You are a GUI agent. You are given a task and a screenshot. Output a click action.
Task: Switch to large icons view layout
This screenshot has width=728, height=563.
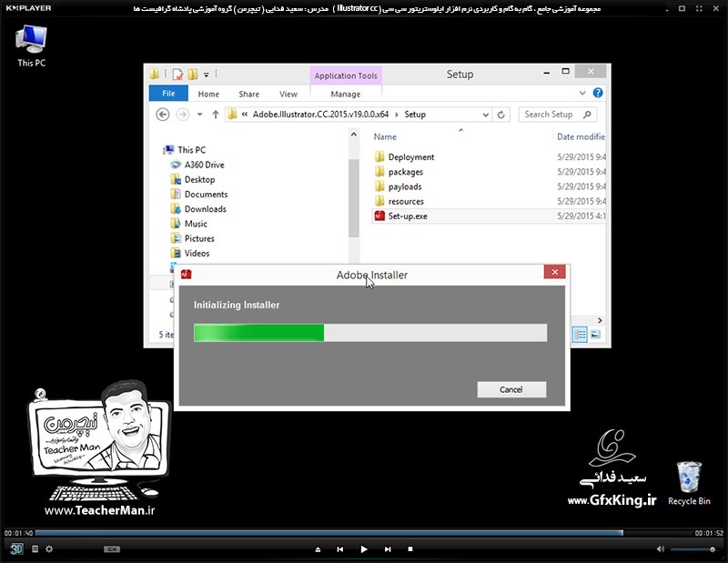coord(596,334)
